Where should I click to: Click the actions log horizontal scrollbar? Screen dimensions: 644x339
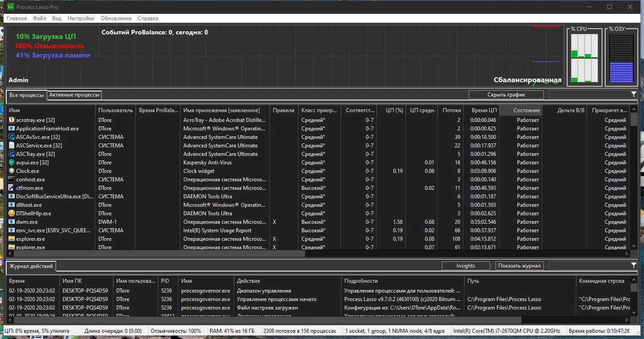pos(267,320)
